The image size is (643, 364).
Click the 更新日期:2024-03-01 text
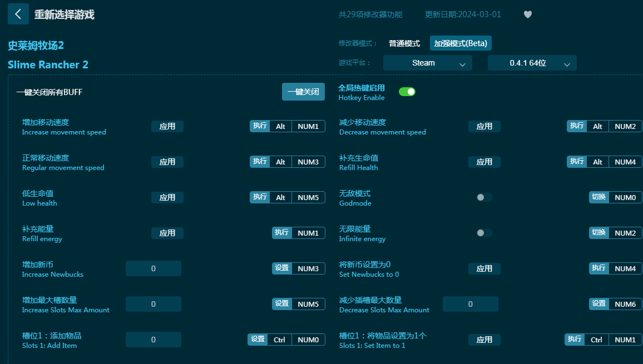463,15
